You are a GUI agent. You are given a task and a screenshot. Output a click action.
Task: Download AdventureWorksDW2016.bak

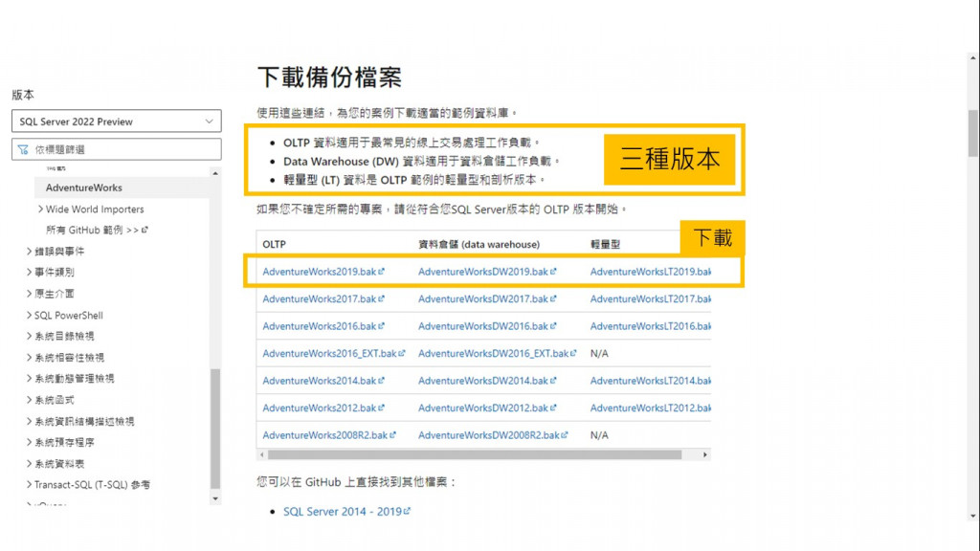click(487, 325)
